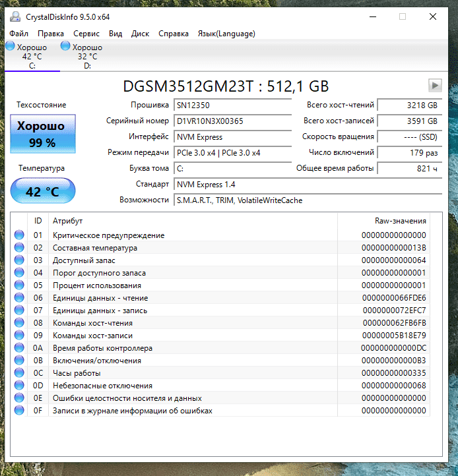Viewport: 458px width, 476px height.
Task: Click the next disk arrow button
Action: click(434, 85)
